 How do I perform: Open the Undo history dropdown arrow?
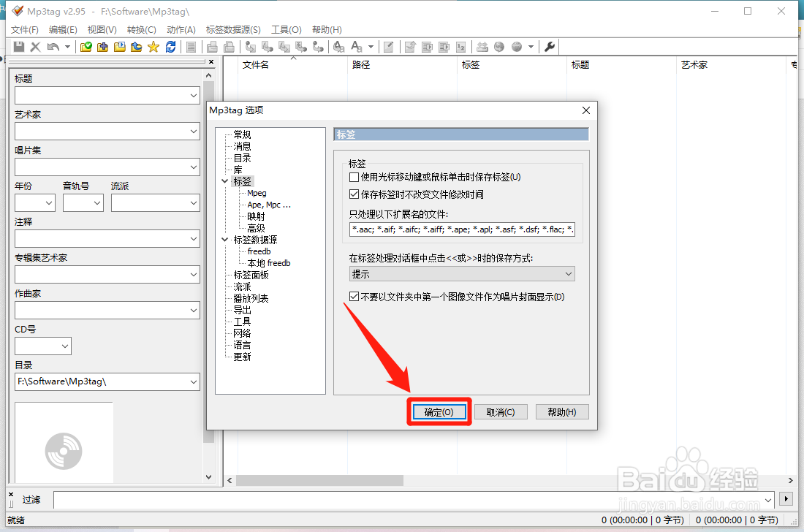point(67,47)
